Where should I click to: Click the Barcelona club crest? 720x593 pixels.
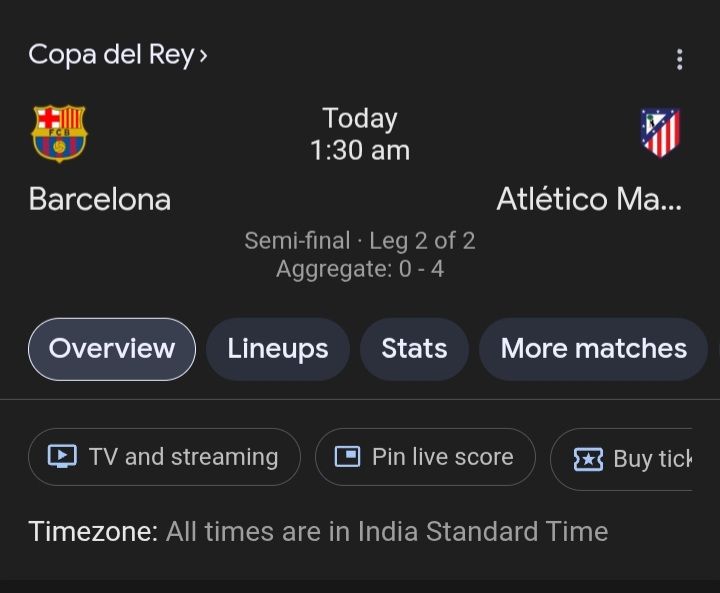tap(59, 134)
